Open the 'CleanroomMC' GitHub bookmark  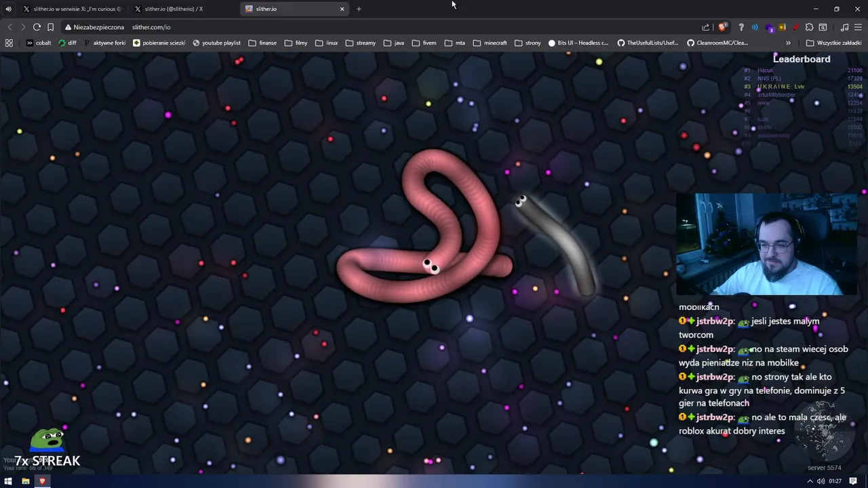717,43
